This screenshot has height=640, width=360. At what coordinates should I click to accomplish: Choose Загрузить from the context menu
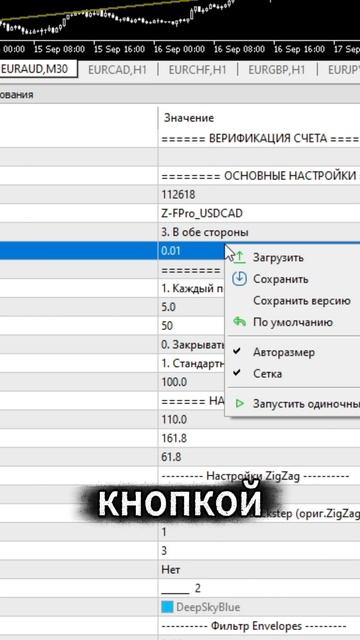point(278,258)
